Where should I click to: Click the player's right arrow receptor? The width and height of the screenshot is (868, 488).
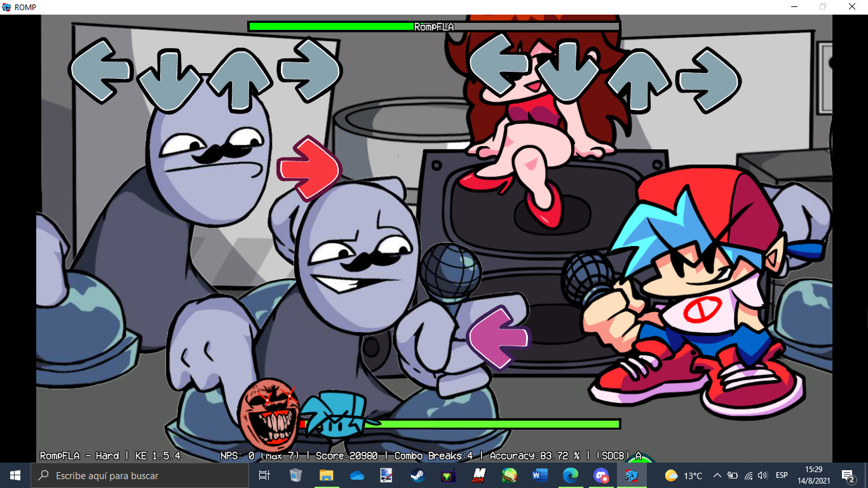(x=709, y=80)
